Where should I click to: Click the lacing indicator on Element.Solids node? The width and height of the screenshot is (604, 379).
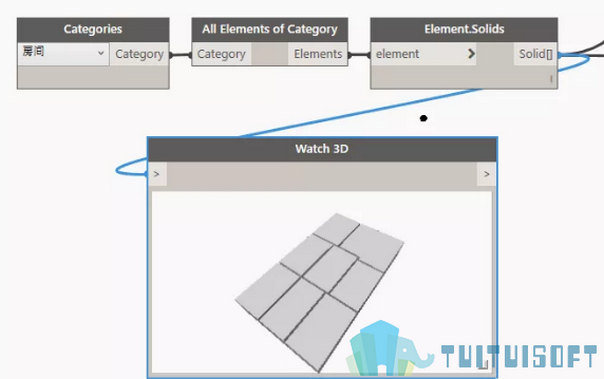point(551,79)
